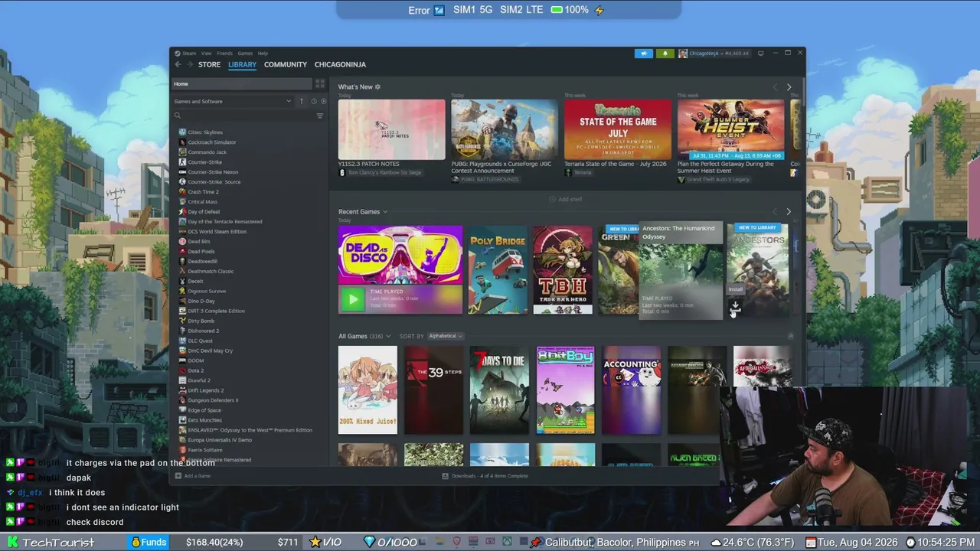This screenshot has height=551, width=980.
Task: Select the LIBRARY tab
Action: (x=242, y=64)
